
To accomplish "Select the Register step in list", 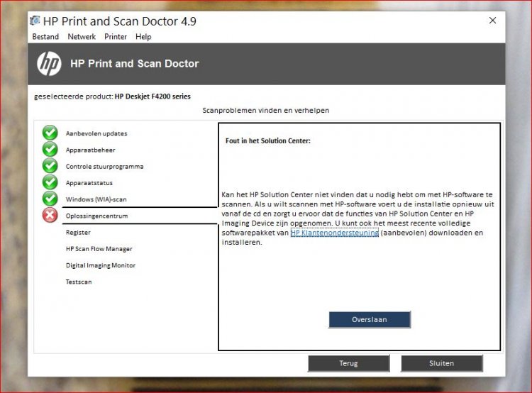I will [x=78, y=232].
